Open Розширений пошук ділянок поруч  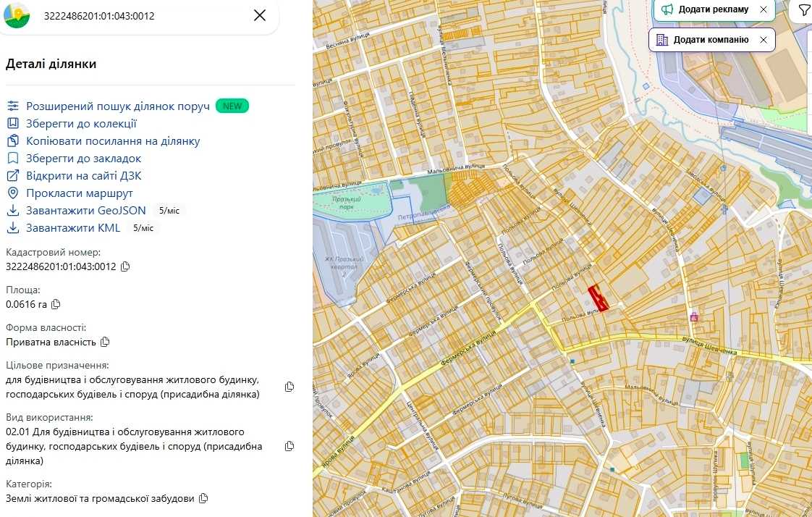118,106
